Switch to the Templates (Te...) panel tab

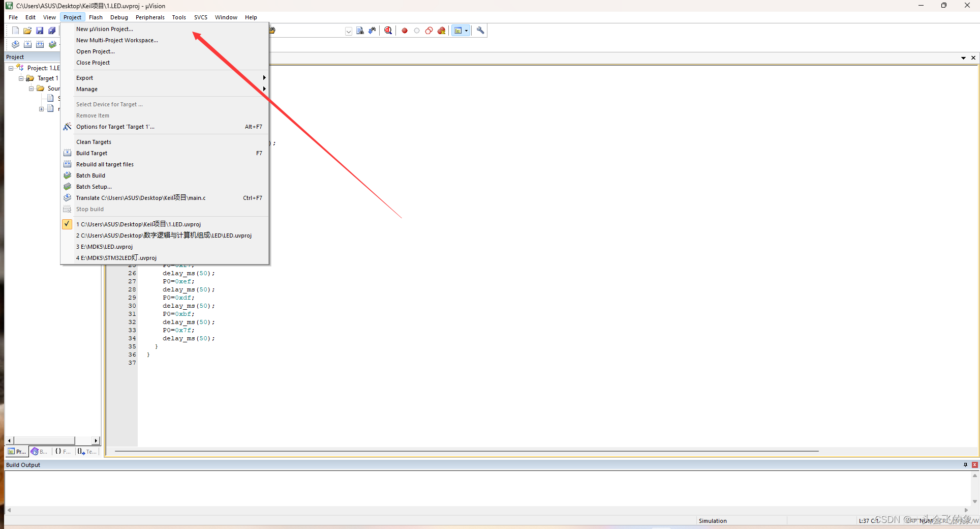coord(87,452)
